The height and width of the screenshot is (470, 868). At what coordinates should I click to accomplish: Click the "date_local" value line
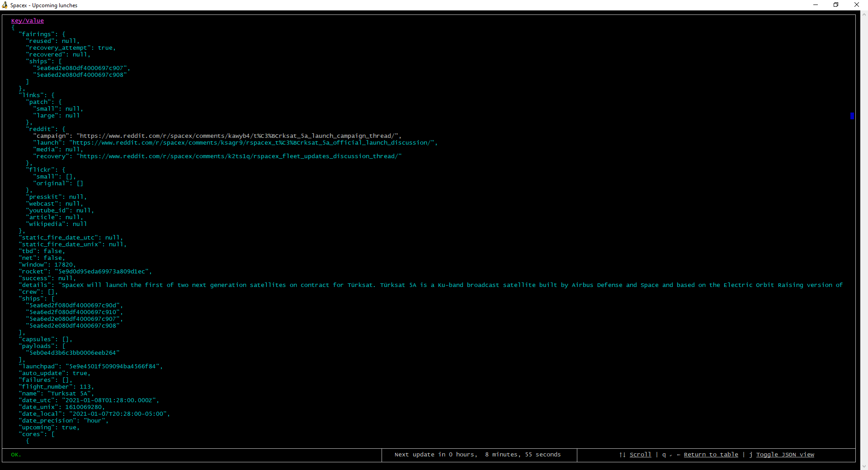coord(94,414)
